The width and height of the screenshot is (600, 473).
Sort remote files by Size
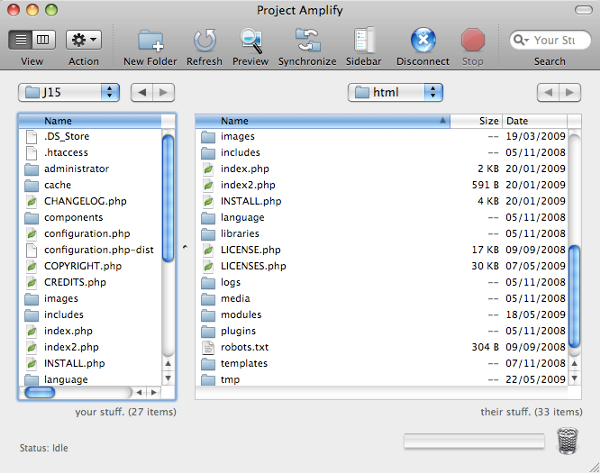pos(476,121)
